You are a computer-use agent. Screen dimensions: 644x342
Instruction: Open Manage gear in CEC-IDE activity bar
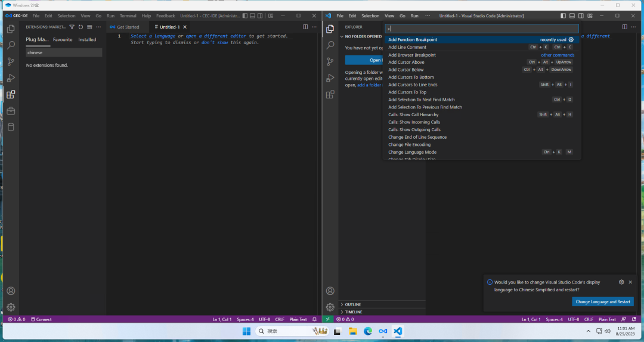(11, 307)
